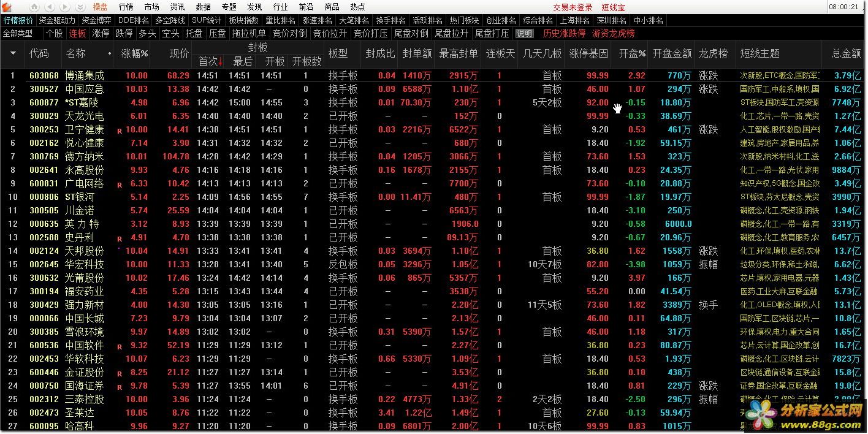The width and height of the screenshot is (868, 434).
Task: Open the column selector triangle beside 代码
Action: (x=13, y=54)
